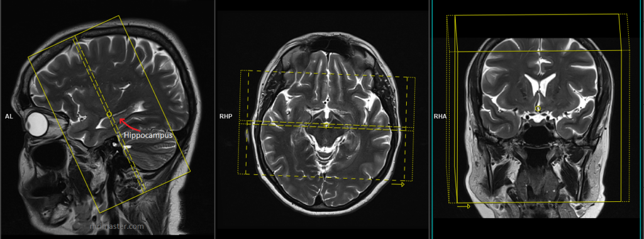The height and width of the screenshot is (239, 644).
Task: Click the yellow center circle in coronal view
Action: click(538, 108)
